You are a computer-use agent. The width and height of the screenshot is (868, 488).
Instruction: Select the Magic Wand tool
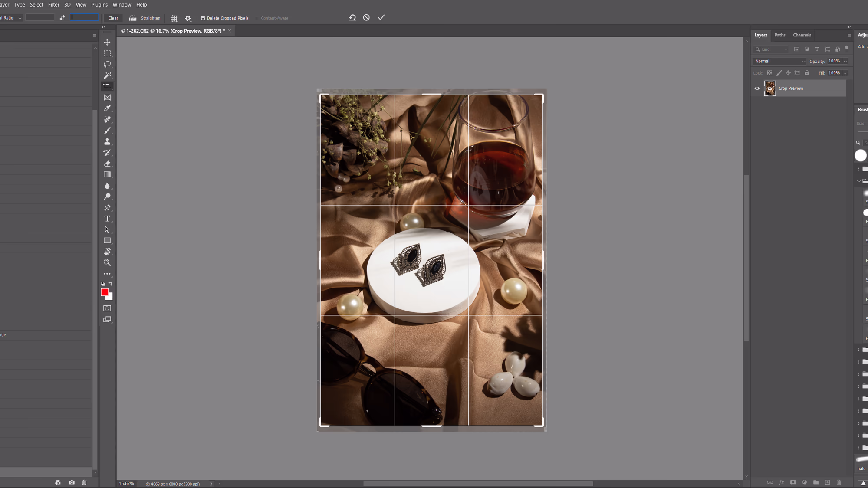107,75
